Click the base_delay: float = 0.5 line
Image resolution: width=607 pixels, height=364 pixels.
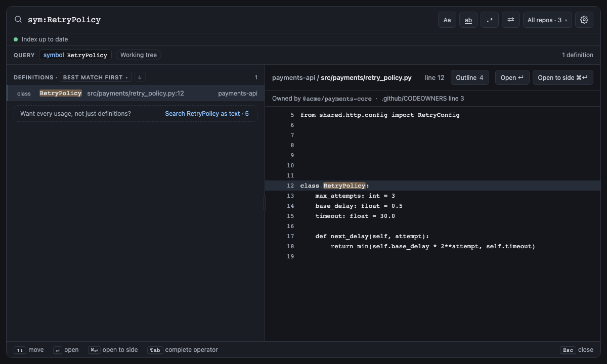[x=359, y=206]
